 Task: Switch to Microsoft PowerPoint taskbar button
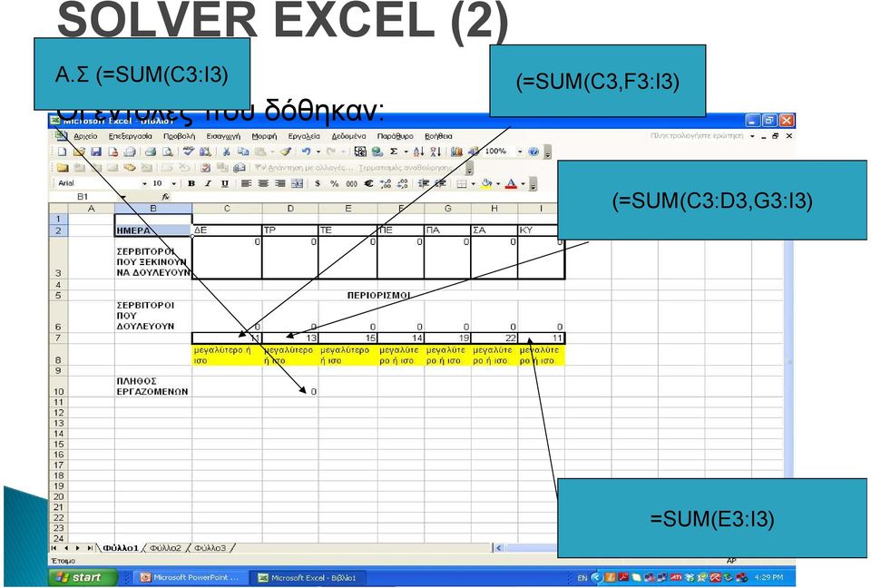click(x=189, y=577)
